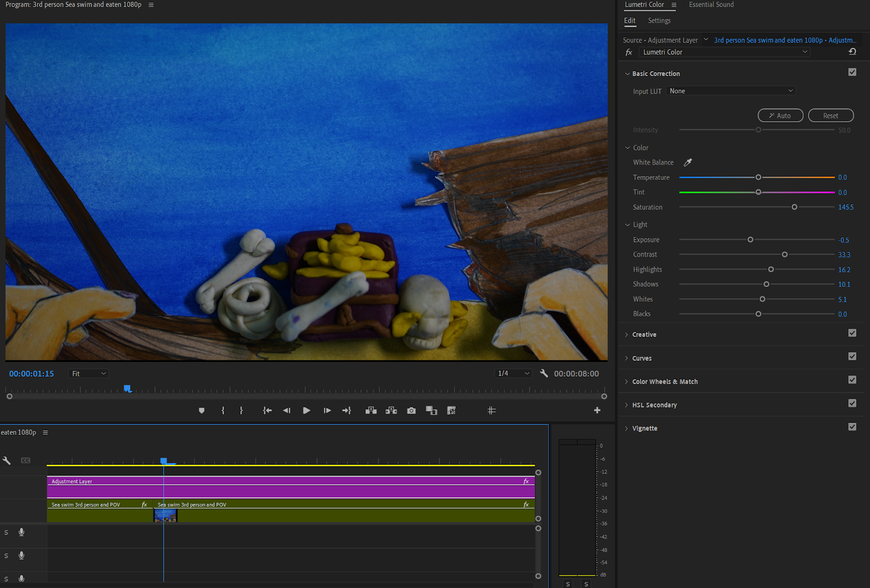Click the Saturation slider handle

(x=794, y=207)
